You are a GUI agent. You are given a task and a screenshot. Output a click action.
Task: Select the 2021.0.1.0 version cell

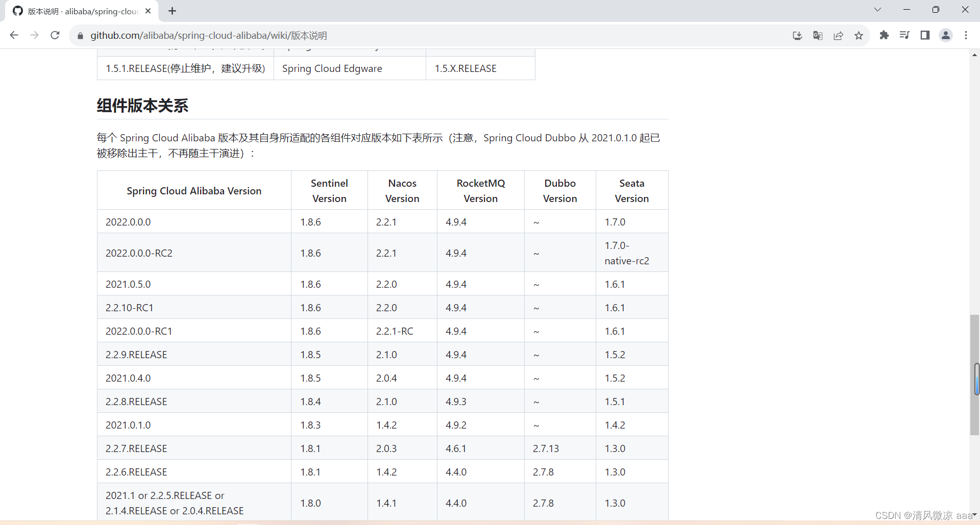[x=194, y=425]
